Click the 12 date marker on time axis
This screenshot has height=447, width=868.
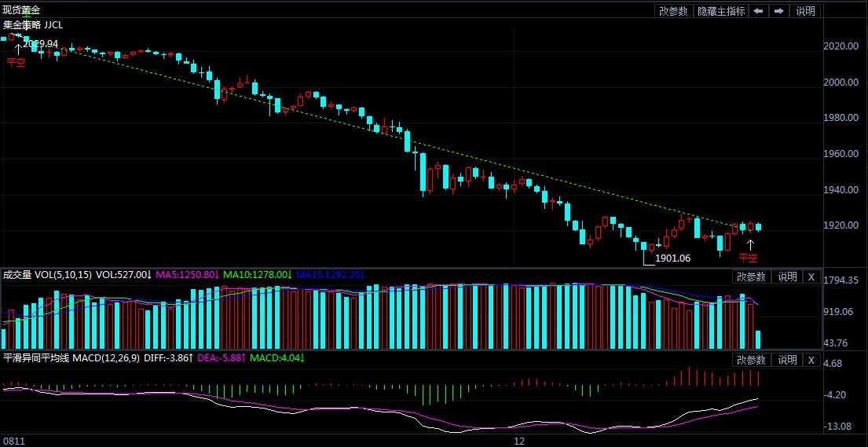[x=518, y=442]
